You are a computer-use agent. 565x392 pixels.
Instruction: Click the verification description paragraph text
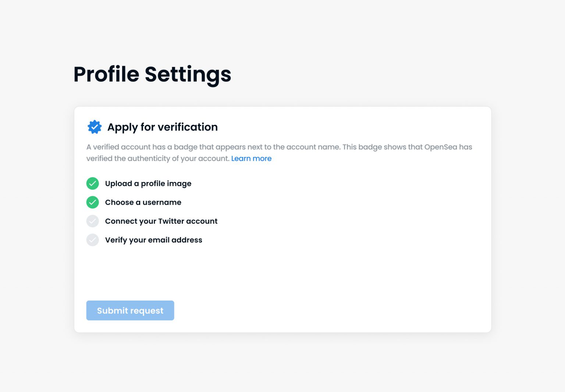(279, 152)
